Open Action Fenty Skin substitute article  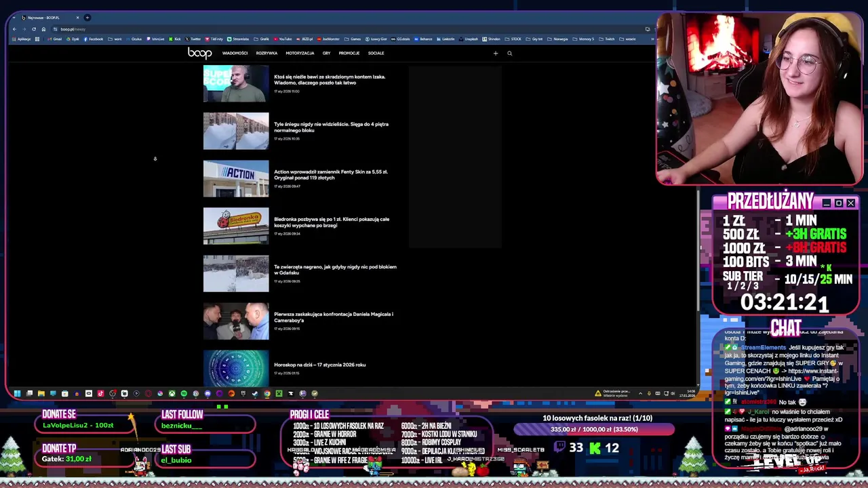click(331, 175)
